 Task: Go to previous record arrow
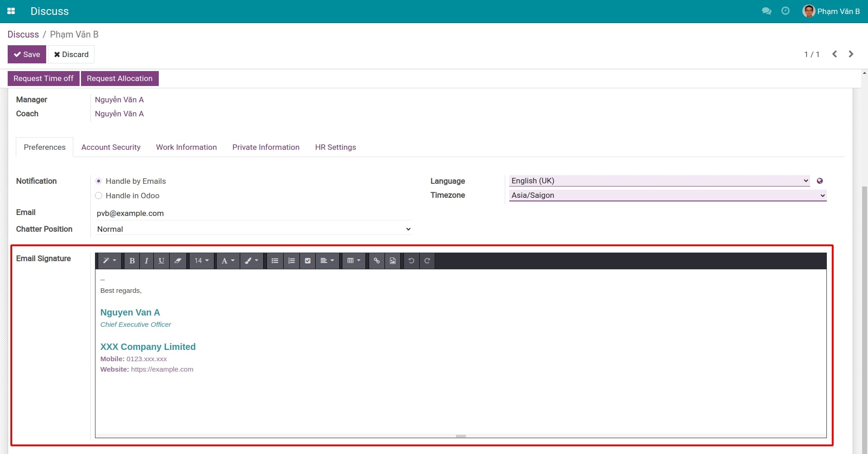(835, 54)
